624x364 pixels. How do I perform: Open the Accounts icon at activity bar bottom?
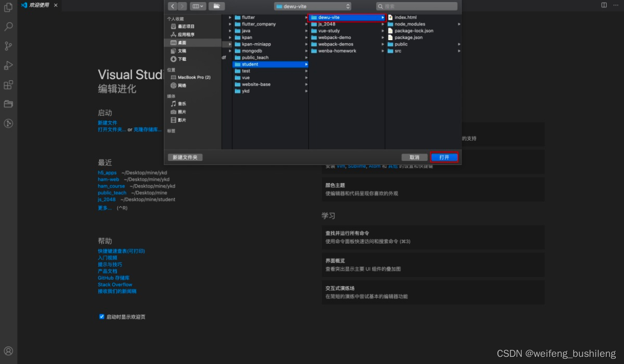click(x=8, y=351)
